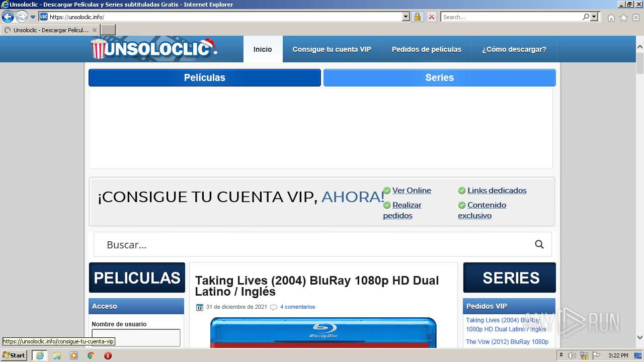Open the recent pages dropdown arrow
This screenshot has height=362, width=644.
point(33,17)
